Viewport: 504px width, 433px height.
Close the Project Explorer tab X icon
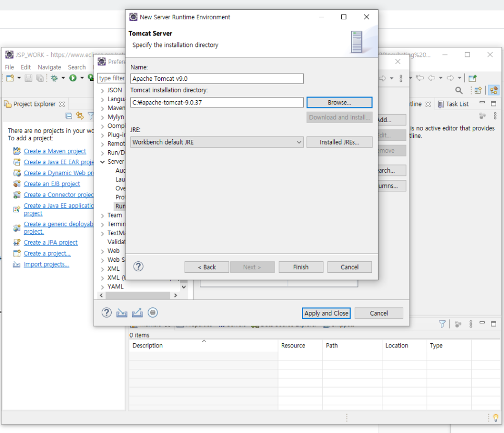[x=62, y=104]
